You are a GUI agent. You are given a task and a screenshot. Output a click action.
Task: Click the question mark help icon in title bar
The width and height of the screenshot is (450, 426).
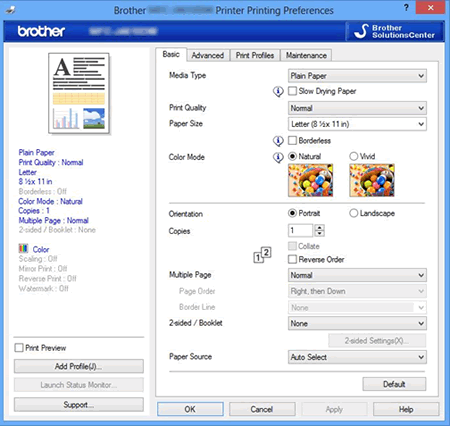406,8
